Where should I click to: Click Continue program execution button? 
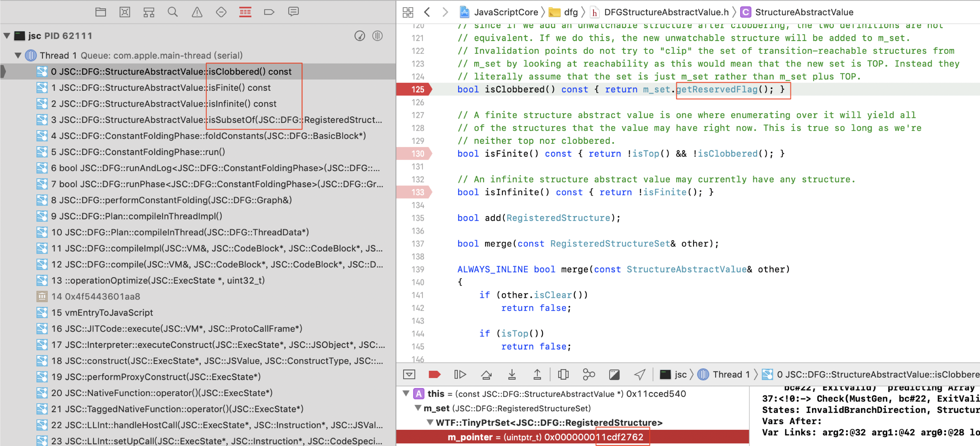460,374
